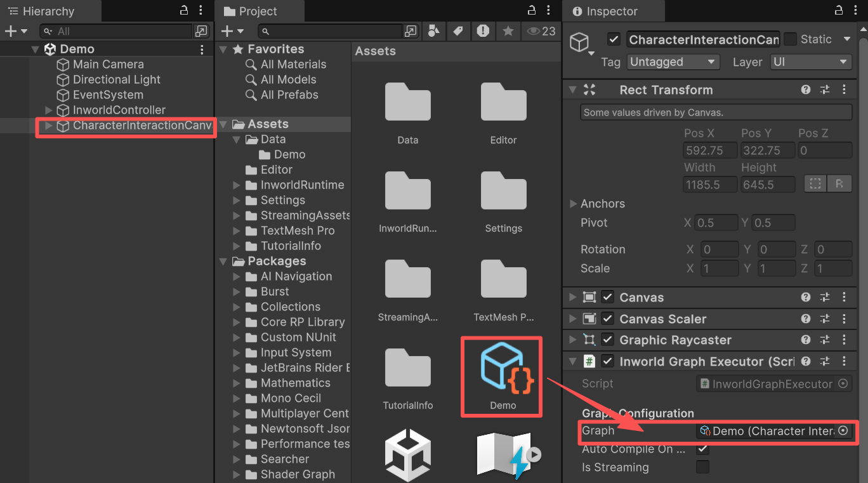The height and width of the screenshot is (483, 868).
Task: Toggle the Graphic Raycaster enabled checkbox
Action: pyautogui.click(x=608, y=340)
